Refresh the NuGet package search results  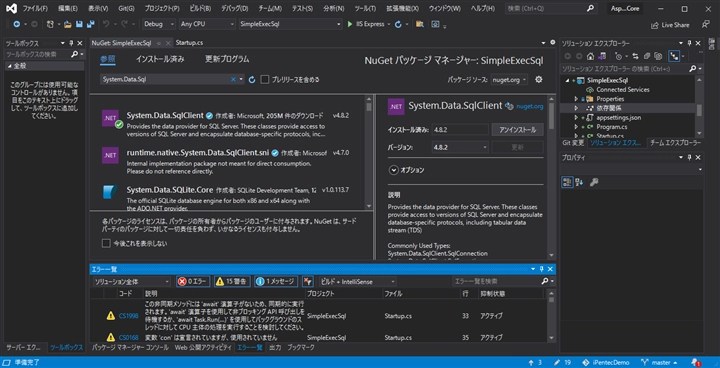pyautogui.click(x=252, y=79)
